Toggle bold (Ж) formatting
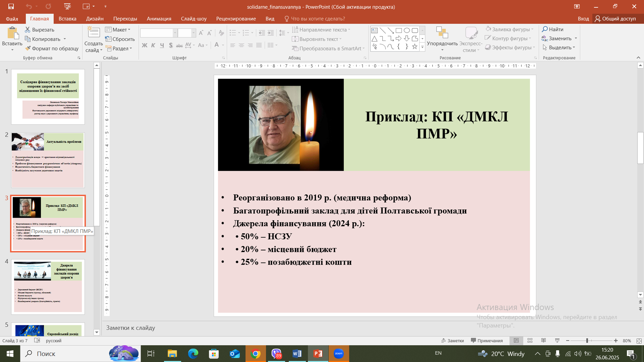This screenshot has height=362, width=644. 144,45
